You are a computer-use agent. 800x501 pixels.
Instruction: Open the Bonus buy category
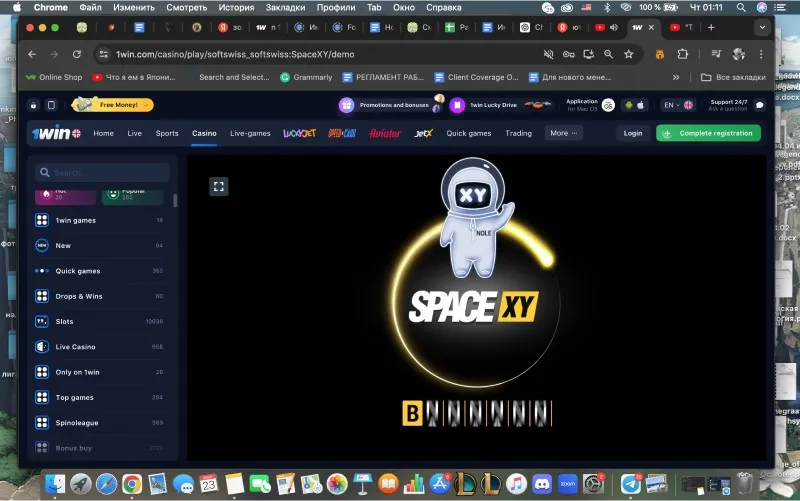pos(99,448)
